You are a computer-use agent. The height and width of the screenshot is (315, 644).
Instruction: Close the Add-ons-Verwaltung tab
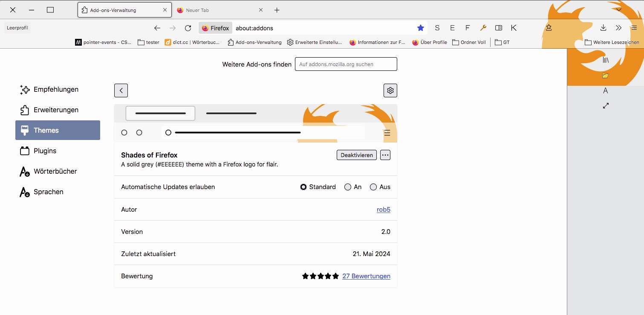coord(165,10)
